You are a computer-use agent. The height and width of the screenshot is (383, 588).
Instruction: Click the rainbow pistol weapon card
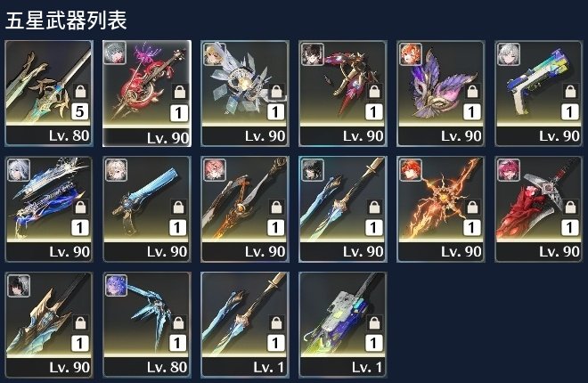[x=539, y=94]
